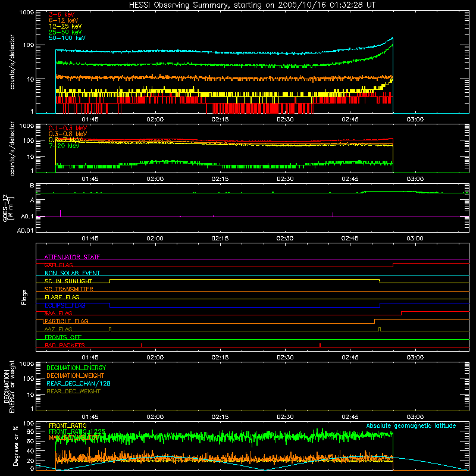The width and height of the screenshot is (476, 476).
Task: Click the DECIMATION ENERGY or weight axis title
Action: [9, 386]
